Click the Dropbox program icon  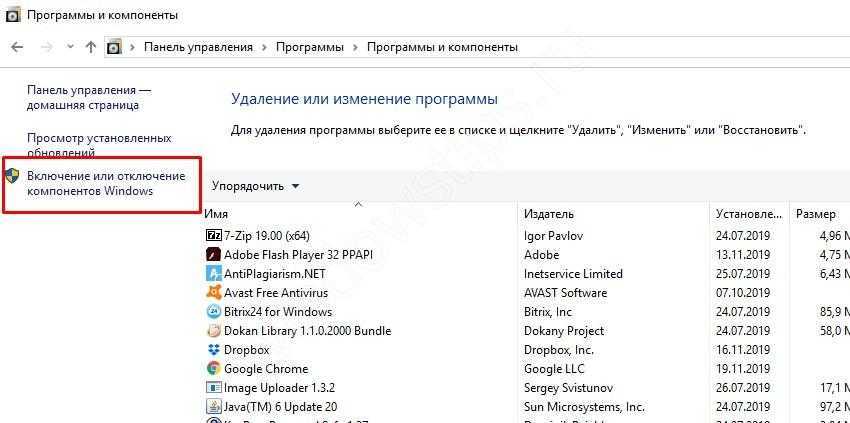click(x=214, y=350)
